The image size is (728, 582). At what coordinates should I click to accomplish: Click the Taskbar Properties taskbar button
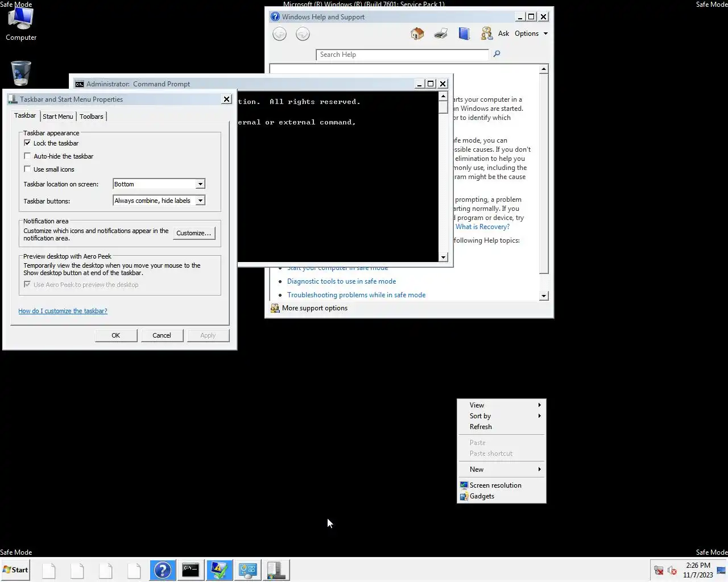pyautogui.click(x=276, y=570)
